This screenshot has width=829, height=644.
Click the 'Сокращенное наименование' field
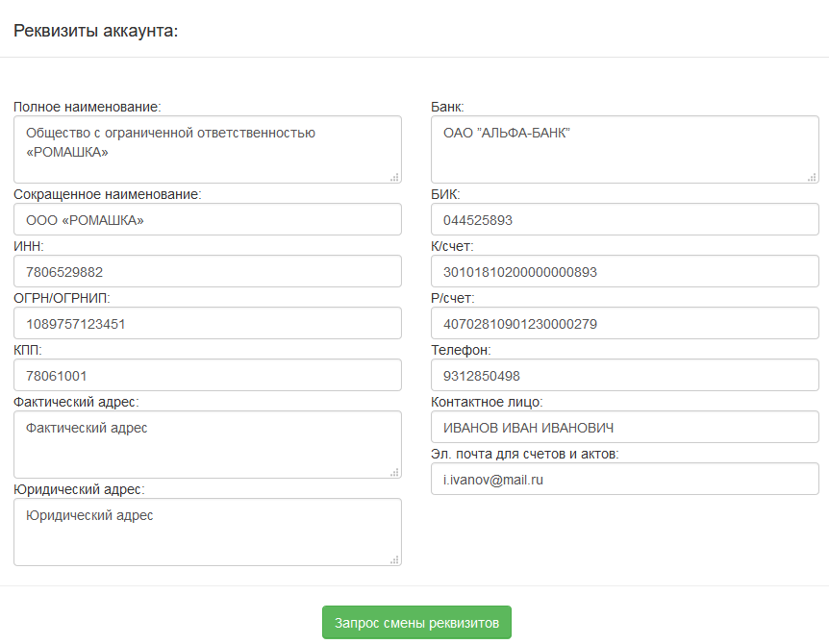coord(207,219)
